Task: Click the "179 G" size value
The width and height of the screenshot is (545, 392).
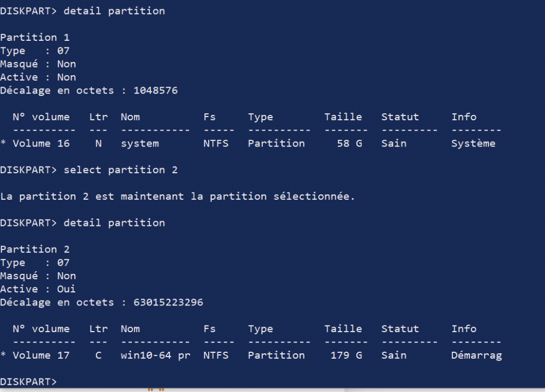Action: point(347,355)
